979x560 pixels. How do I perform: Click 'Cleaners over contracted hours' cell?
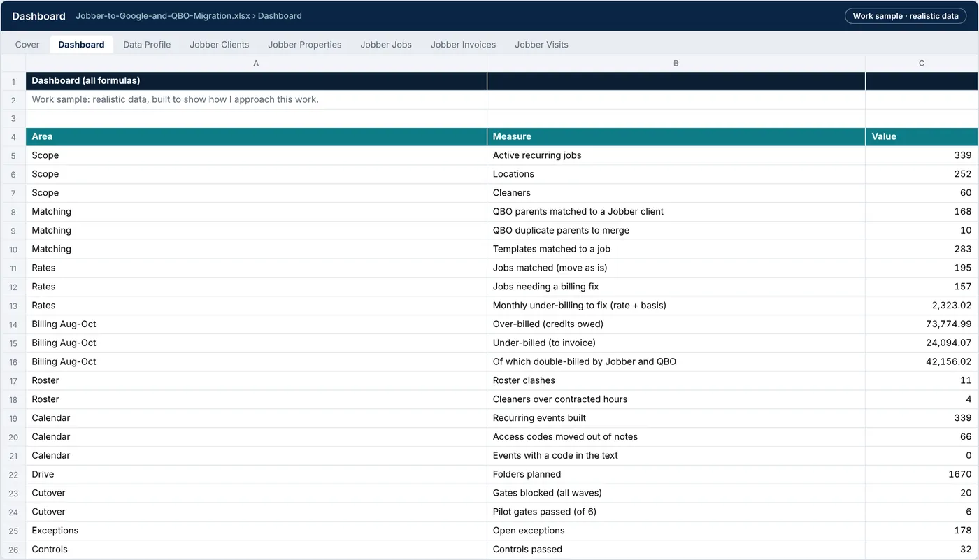tap(676, 399)
